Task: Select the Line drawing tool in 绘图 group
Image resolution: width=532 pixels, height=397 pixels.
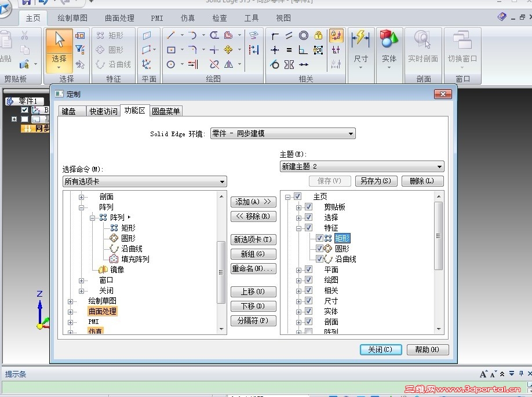Action: [171, 35]
